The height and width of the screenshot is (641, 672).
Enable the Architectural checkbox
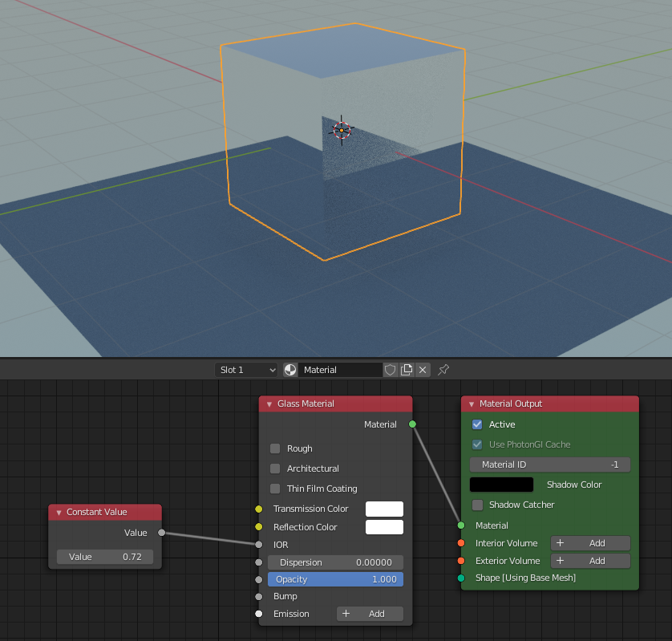[275, 469]
